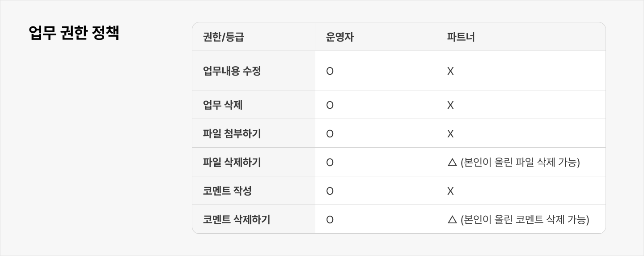This screenshot has width=644, height=256.
Task: Select the 권한/등급 column header
Action: (x=223, y=37)
